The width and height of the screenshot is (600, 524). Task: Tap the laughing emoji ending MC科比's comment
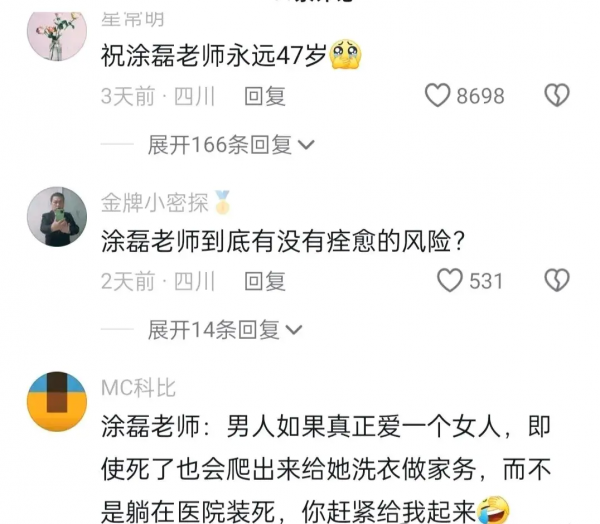(x=493, y=510)
